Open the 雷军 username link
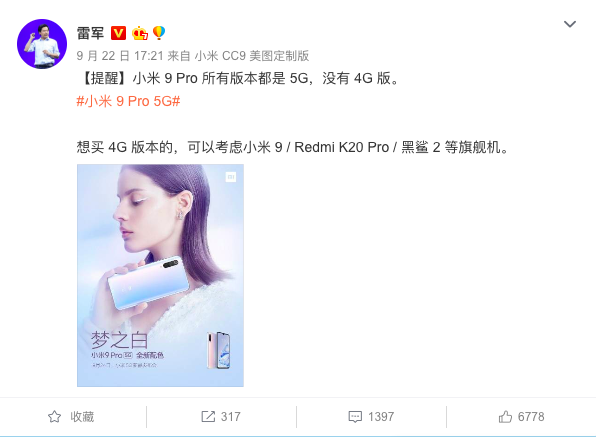Image resolution: width=596 pixels, height=437 pixels. pyautogui.click(x=90, y=33)
